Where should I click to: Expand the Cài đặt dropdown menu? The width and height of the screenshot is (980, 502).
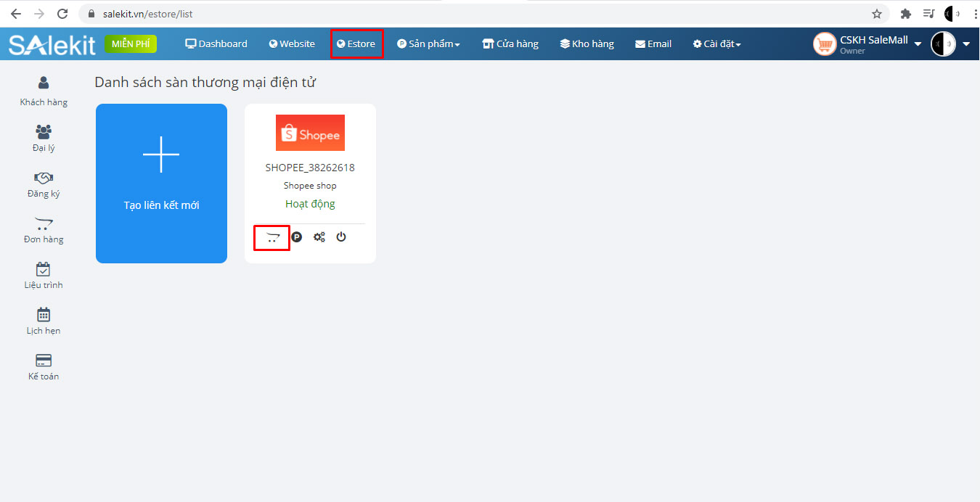point(716,44)
